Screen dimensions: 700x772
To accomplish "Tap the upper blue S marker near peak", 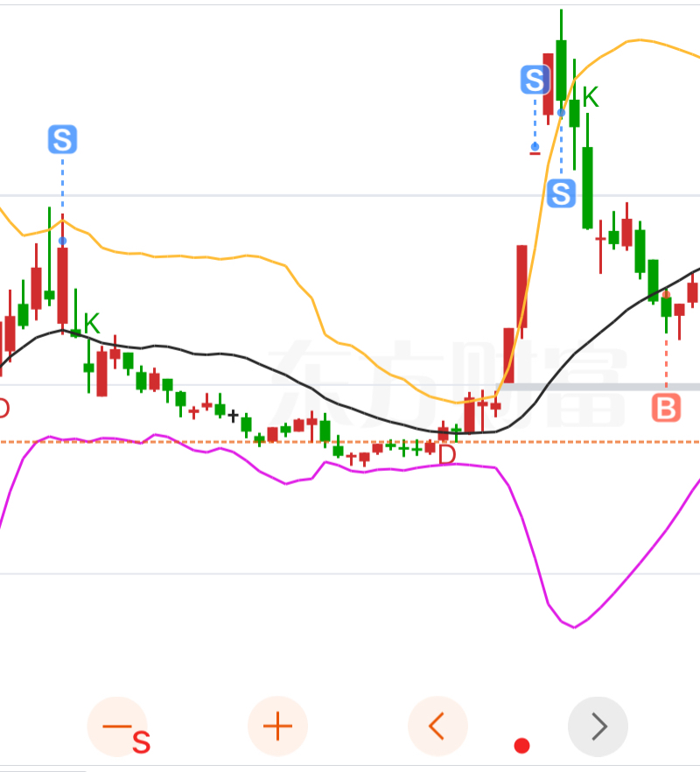I will pos(535,80).
